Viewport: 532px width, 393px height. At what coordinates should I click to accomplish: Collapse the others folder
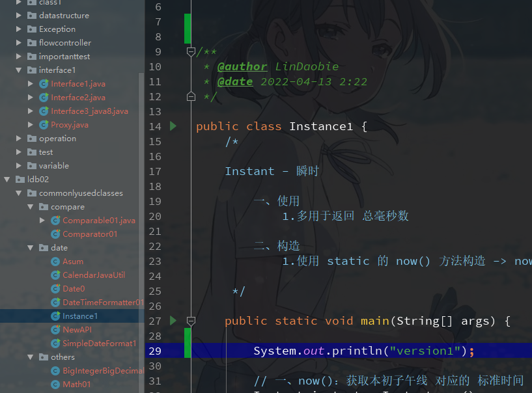tap(29, 357)
